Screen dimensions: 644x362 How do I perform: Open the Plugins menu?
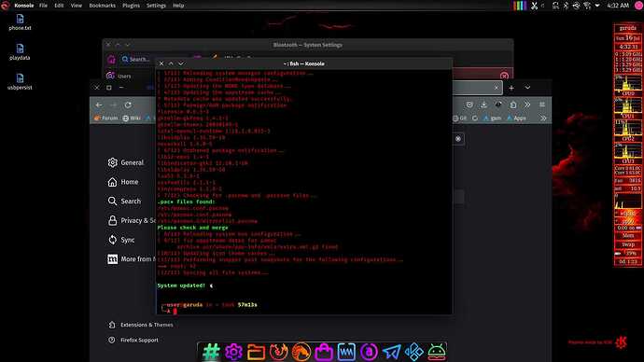coord(131,6)
